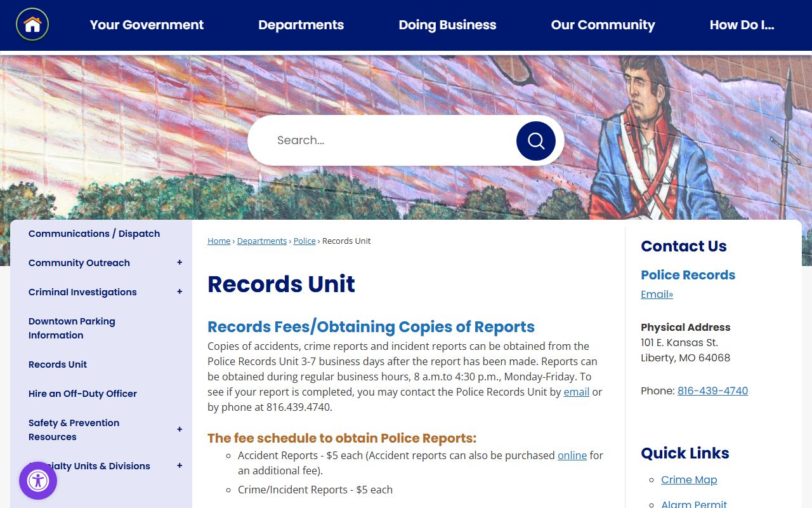Image resolution: width=812 pixels, height=508 pixels.
Task: Click the Departments breadcrumb link
Action: [262, 241]
